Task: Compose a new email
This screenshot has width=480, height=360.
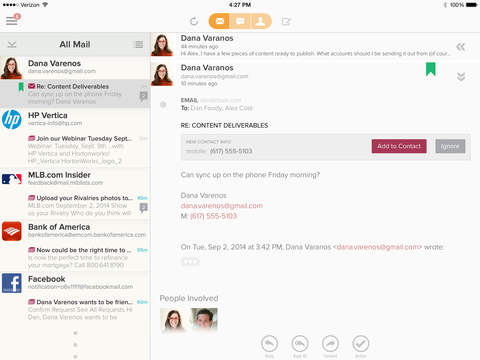Action: tap(286, 22)
